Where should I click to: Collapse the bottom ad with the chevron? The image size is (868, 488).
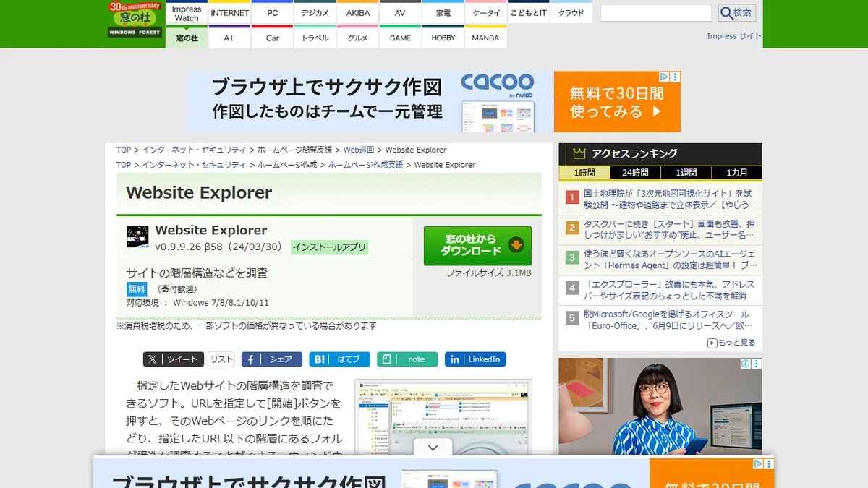(433, 448)
